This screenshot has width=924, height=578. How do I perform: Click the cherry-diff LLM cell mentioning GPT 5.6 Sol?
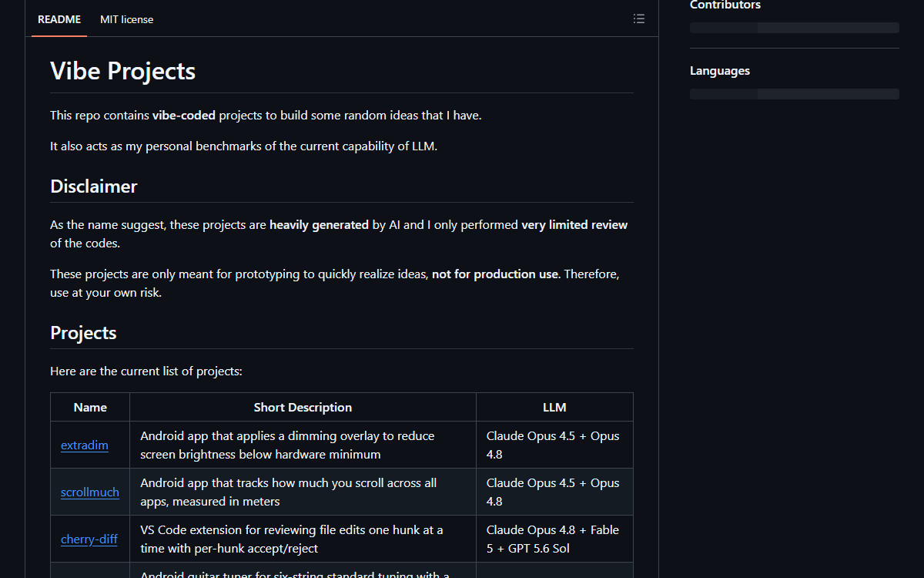click(x=554, y=539)
